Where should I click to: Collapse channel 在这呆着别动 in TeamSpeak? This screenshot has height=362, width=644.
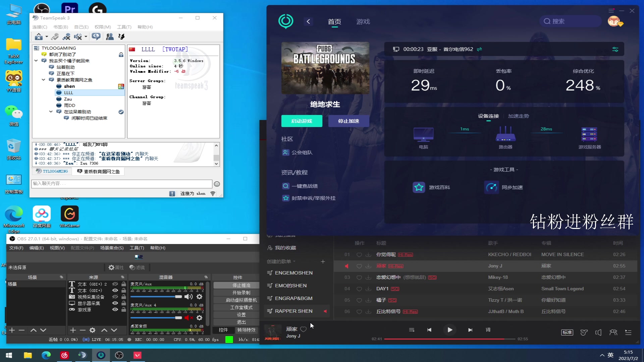tap(51, 112)
